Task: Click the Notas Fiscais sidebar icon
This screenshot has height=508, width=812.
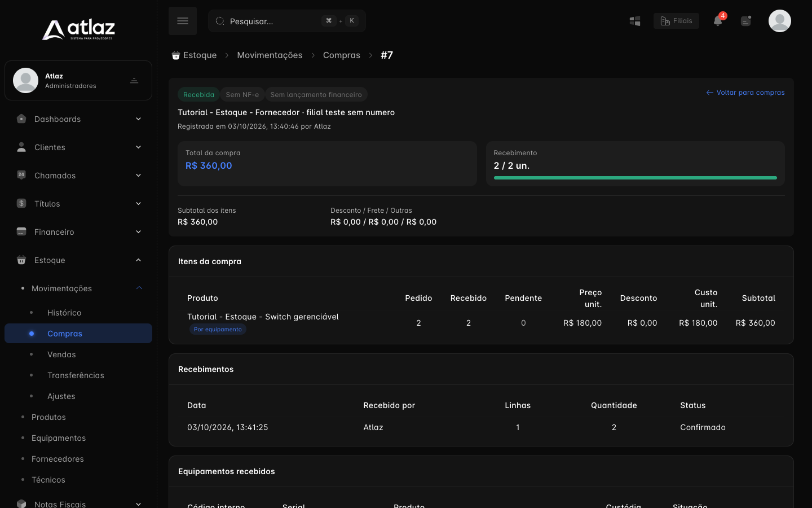Action: (x=21, y=503)
